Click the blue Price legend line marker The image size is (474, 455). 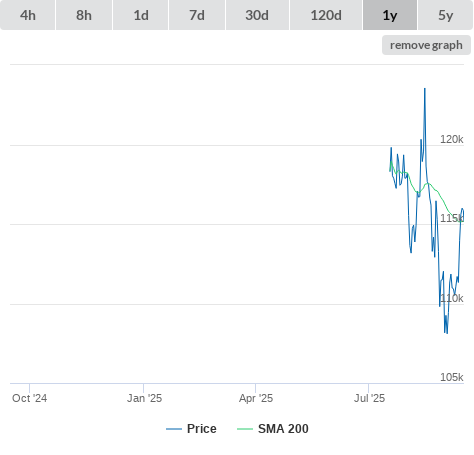[174, 429]
